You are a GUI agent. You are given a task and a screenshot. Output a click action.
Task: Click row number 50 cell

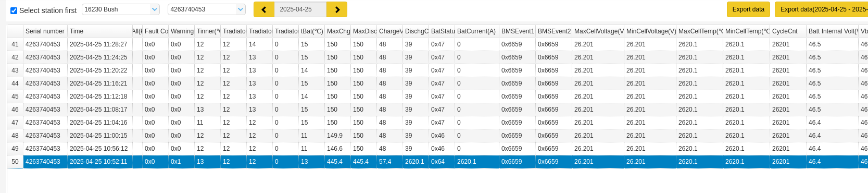click(15, 162)
